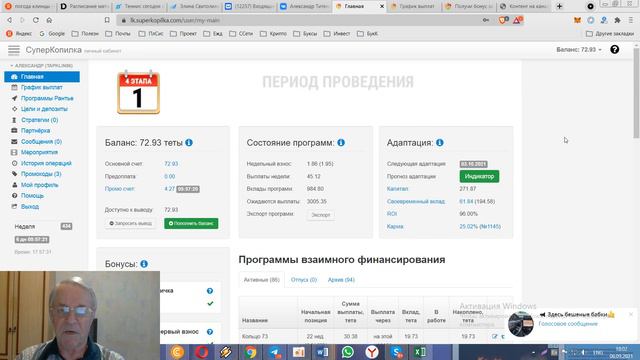Open История операций
640x360 pixels.
(46, 163)
